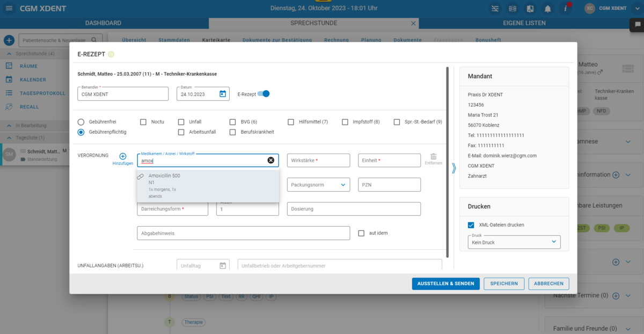Click the SM avatar of Schmidt, Matteo
644x334 pixels.
click(9, 155)
